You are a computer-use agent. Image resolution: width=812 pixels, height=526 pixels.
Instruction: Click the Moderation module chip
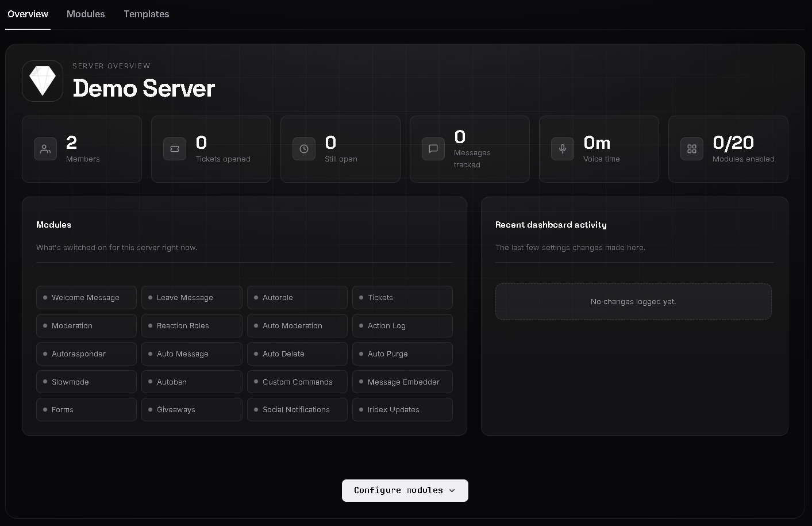[86, 325]
